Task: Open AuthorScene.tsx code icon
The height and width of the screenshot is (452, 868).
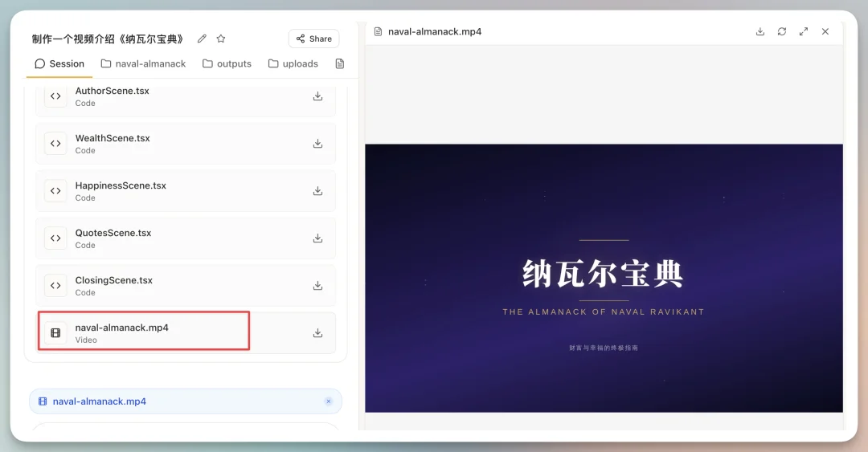Action: (55, 96)
